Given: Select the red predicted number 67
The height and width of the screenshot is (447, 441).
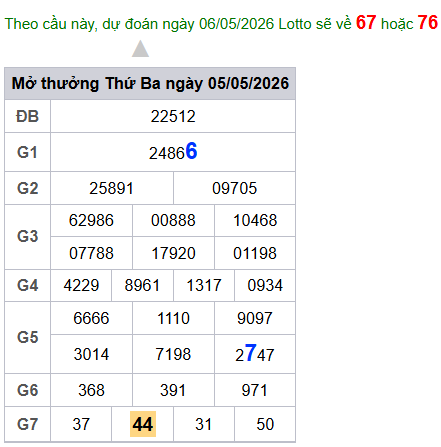Looking at the screenshot, I should (x=366, y=22).
